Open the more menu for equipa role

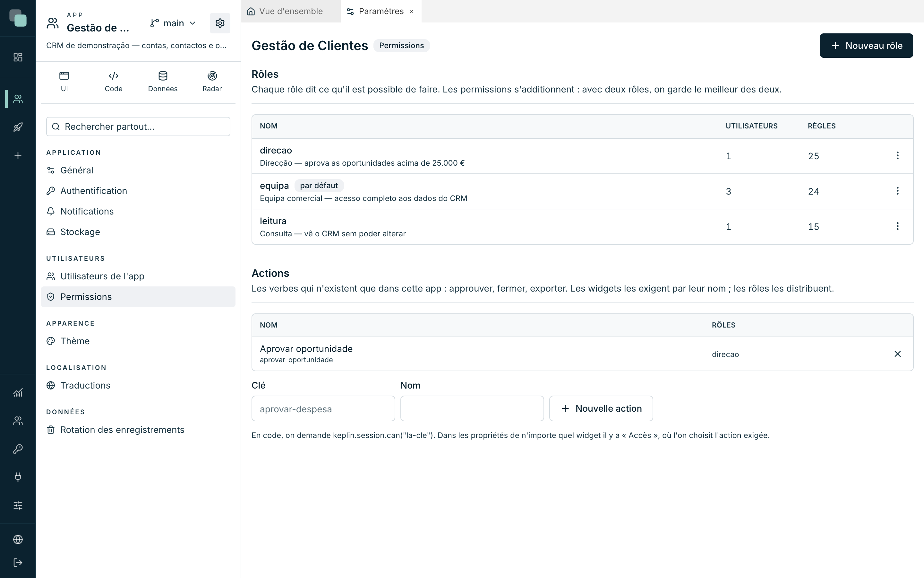coord(897,191)
